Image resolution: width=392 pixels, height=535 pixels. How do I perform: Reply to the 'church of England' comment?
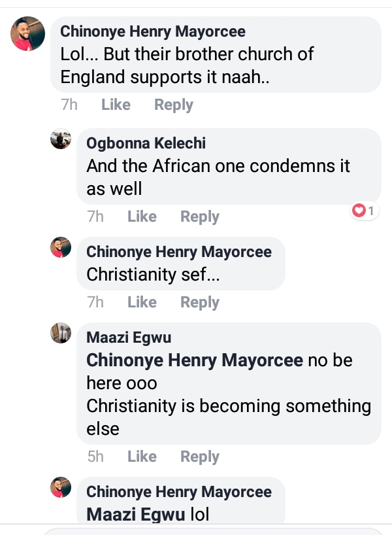click(x=173, y=105)
